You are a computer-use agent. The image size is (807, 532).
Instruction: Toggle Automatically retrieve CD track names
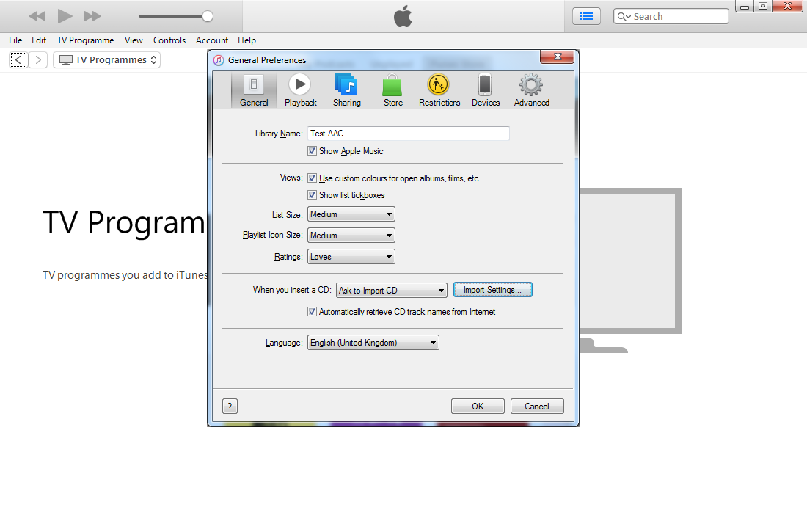[x=312, y=312]
